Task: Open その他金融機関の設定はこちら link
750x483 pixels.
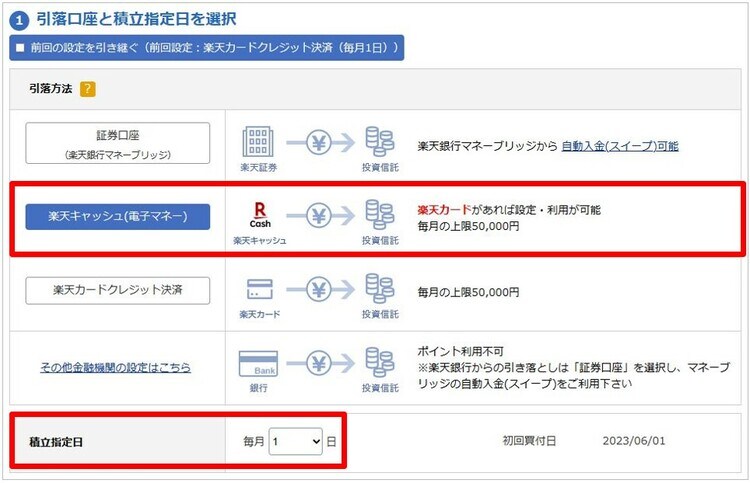Action: 115,368
